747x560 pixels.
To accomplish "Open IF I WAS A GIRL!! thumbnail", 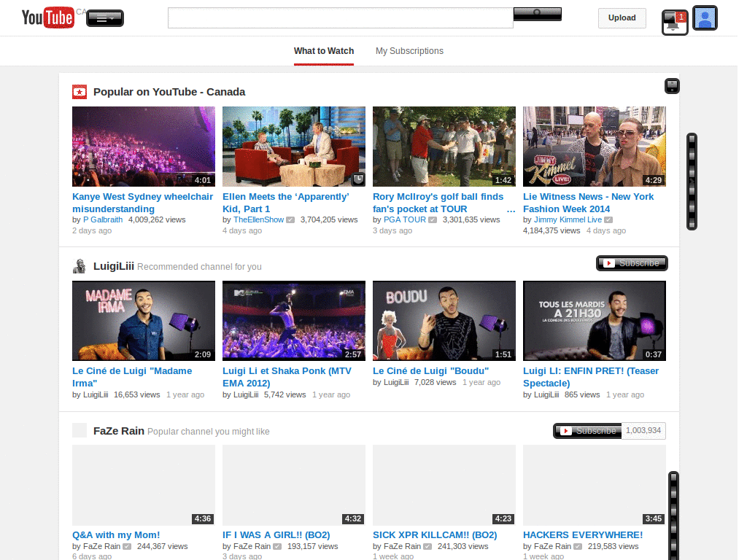I will click(294, 485).
